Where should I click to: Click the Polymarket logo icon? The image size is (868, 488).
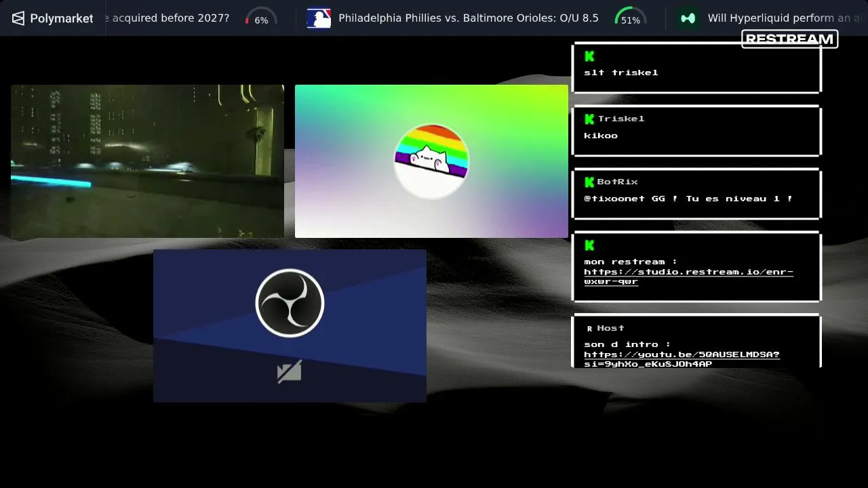coord(18,18)
